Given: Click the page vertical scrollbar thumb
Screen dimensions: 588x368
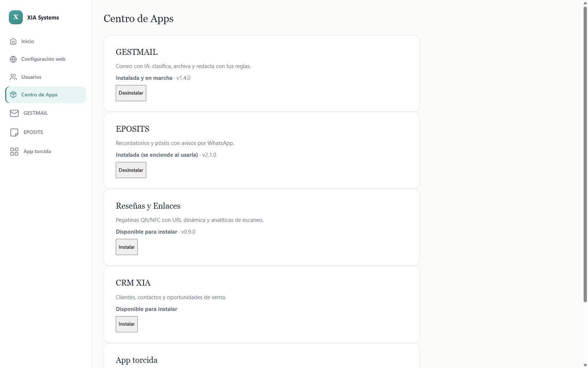Looking at the screenshot, I should (x=585, y=154).
